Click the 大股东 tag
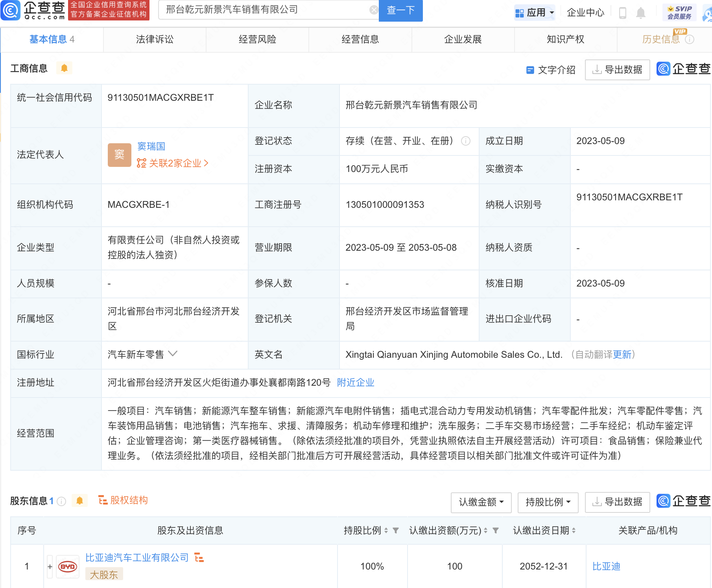 [x=104, y=575]
